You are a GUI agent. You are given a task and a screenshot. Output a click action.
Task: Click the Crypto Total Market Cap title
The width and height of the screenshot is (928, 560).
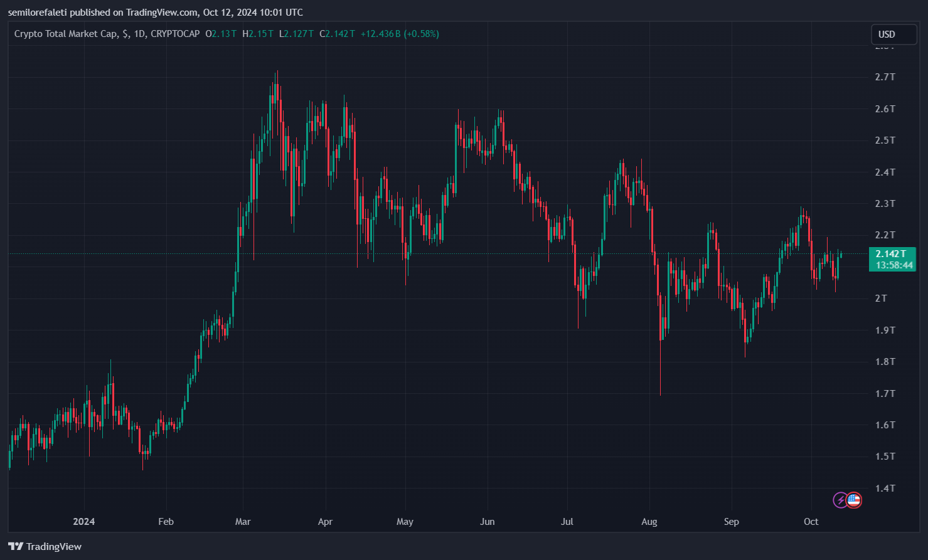click(x=65, y=34)
